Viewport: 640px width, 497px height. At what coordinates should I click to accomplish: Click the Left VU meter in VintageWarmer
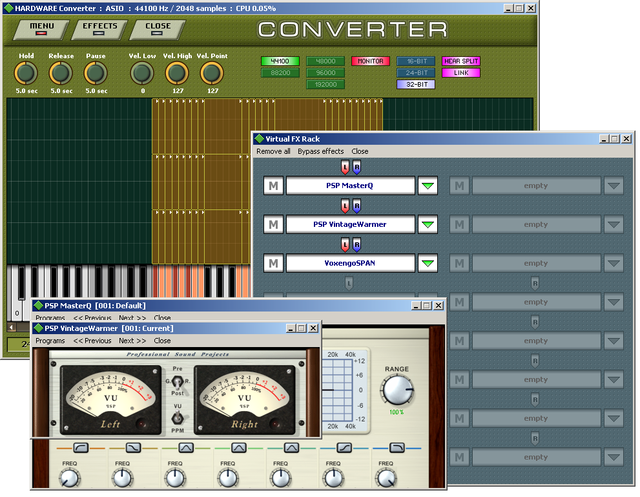point(111,400)
